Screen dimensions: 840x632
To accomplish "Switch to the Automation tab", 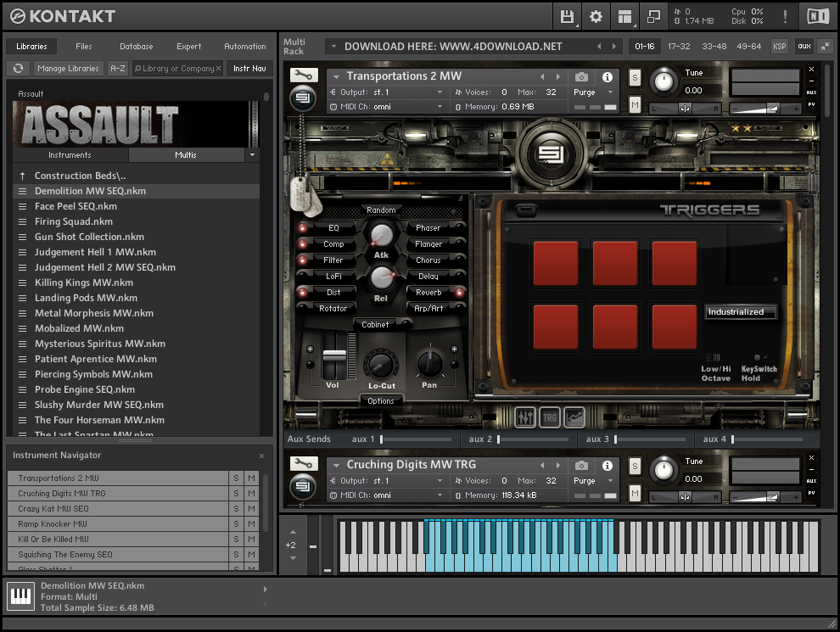I will click(245, 46).
